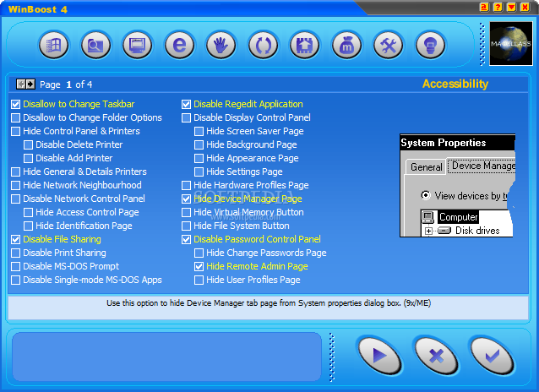
Task: Open the monitor desktop category icon
Action: 138,45
